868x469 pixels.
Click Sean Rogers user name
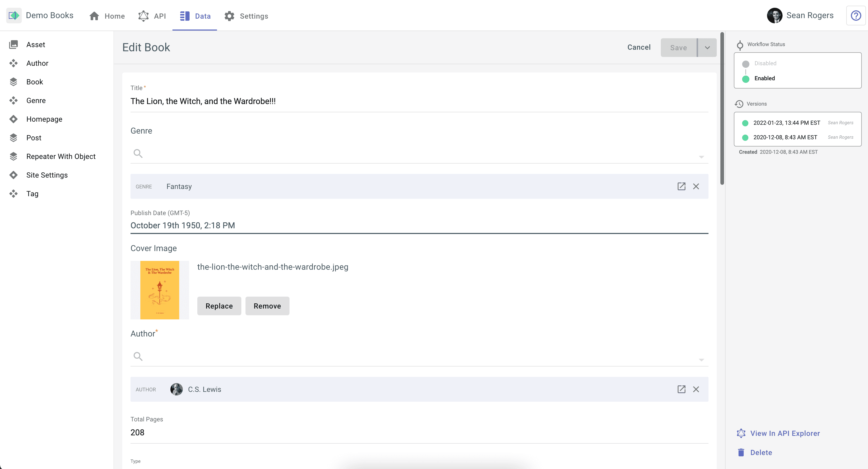point(810,16)
